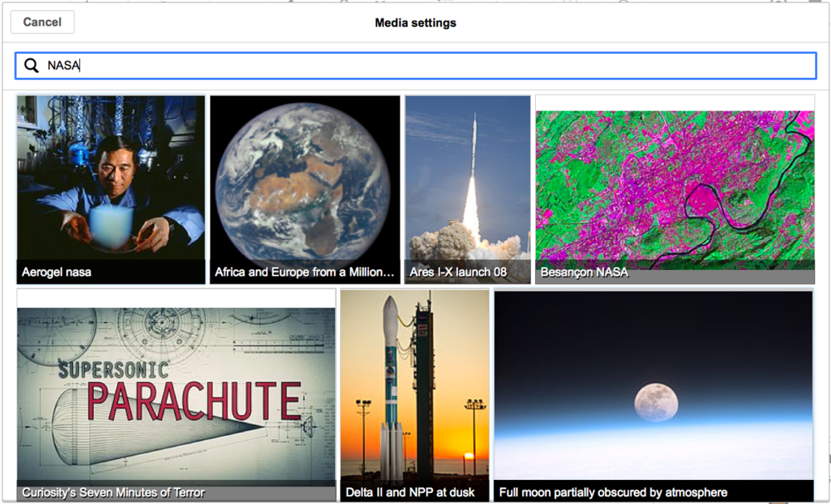
Task: Pick the Besançon NASA satellite map image
Action: pos(675,179)
